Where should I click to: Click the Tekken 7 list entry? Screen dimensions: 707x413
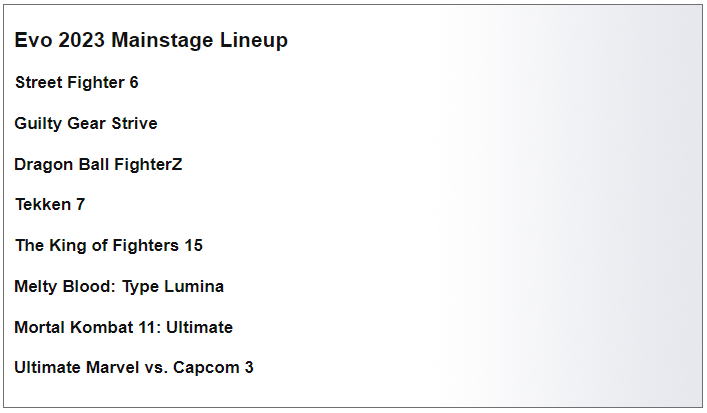[50, 205]
